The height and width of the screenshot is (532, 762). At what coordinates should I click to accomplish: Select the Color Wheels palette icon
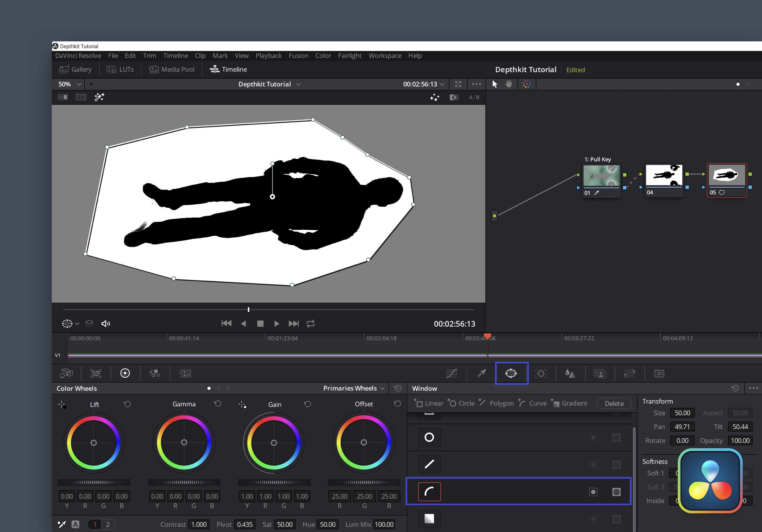pyautogui.click(x=125, y=373)
